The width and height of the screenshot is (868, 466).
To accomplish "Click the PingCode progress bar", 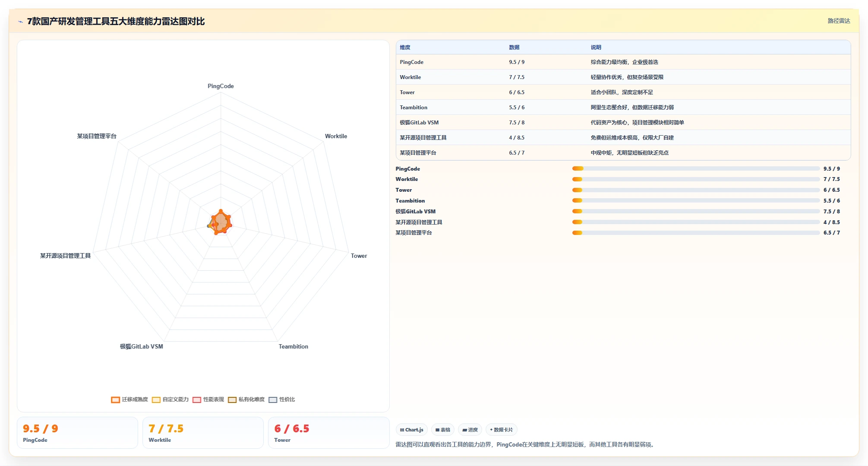I will point(696,168).
